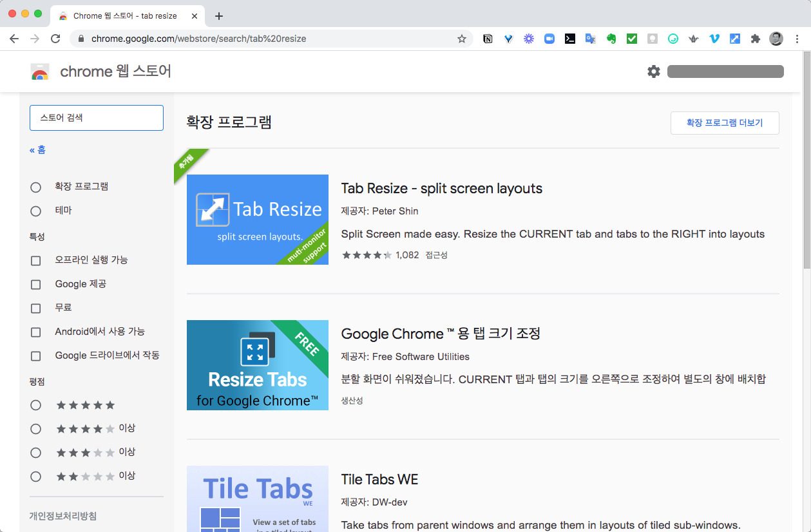Open the Evernote elephant extension icon
The width and height of the screenshot is (811, 532).
point(611,39)
